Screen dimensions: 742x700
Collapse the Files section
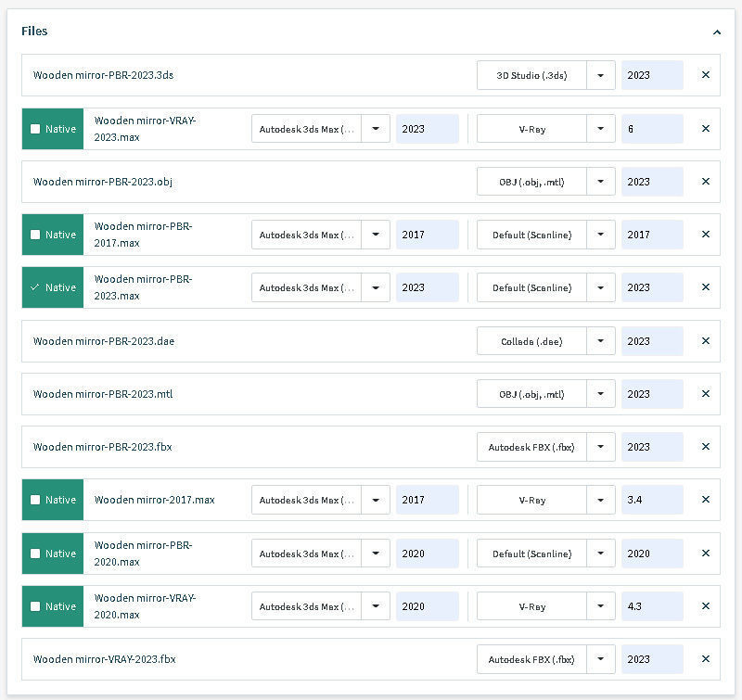tap(716, 32)
